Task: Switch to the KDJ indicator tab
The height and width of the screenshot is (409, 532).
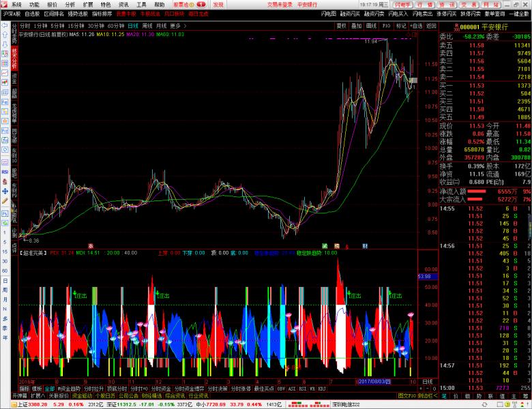Action: [x=322, y=389]
